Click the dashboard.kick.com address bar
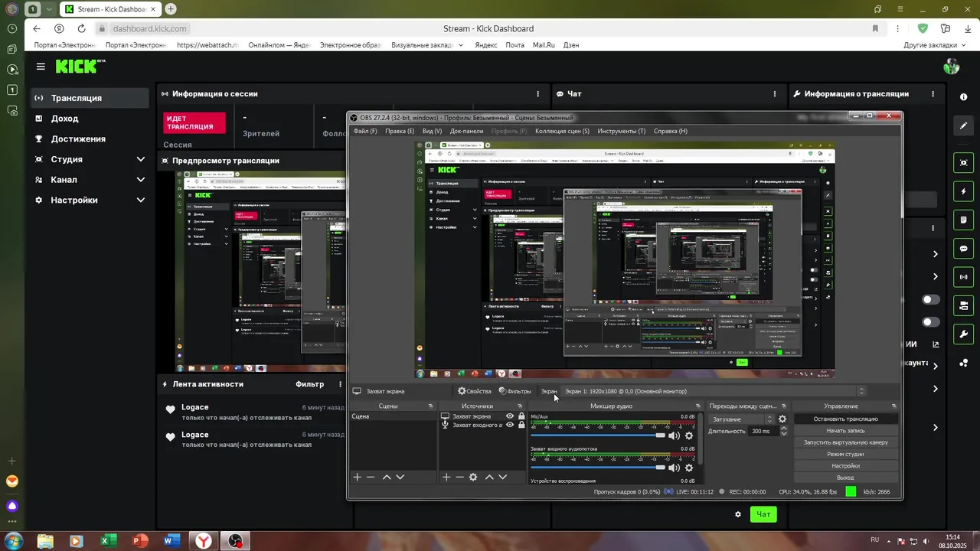The width and height of the screenshot is (980, 551). tap(149, 28)
